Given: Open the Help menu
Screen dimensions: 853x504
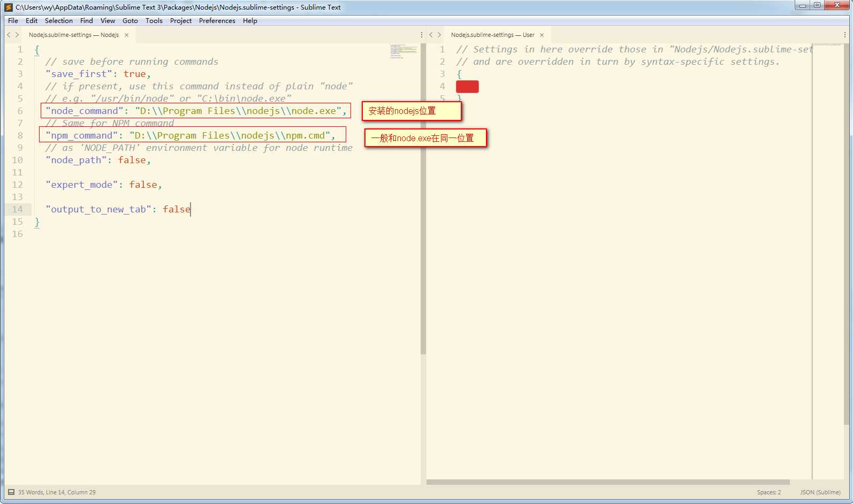Looking at the screenshot, I should click(250, 20).
